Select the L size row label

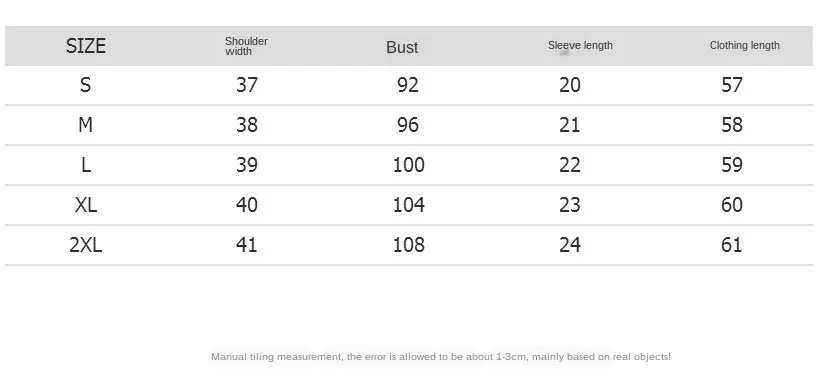[86, 165]
